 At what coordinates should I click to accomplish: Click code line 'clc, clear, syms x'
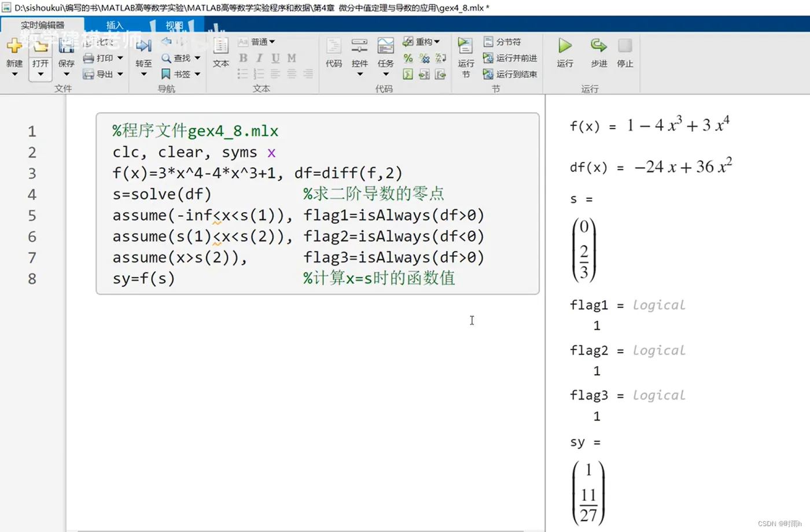(x=194, y=153)
